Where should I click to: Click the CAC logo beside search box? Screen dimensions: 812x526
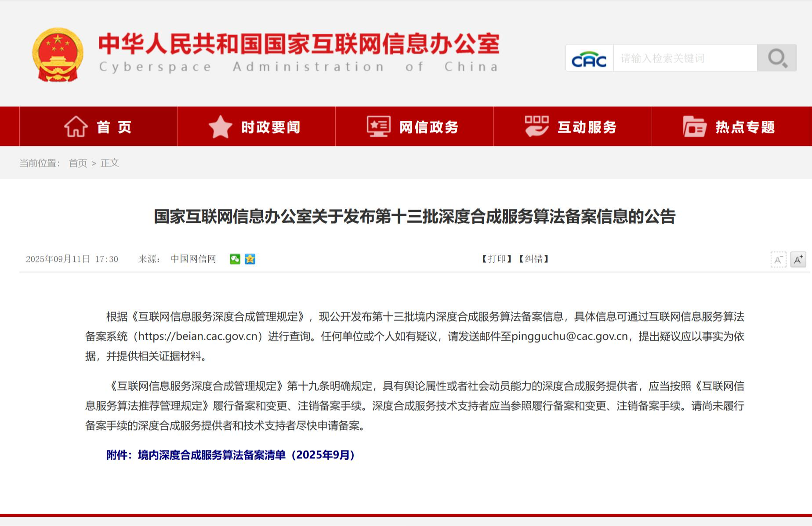point(589,58)
